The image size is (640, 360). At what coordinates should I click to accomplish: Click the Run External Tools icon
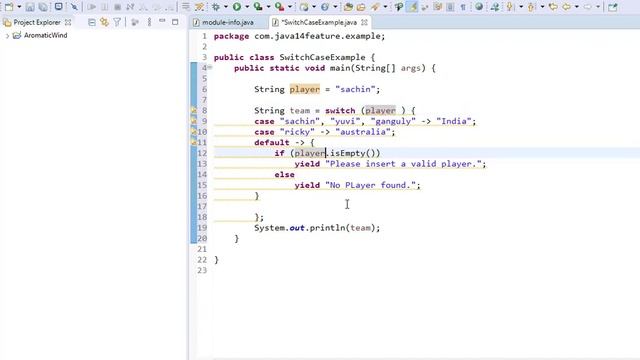pyautogui.click(x=280, y=7)
